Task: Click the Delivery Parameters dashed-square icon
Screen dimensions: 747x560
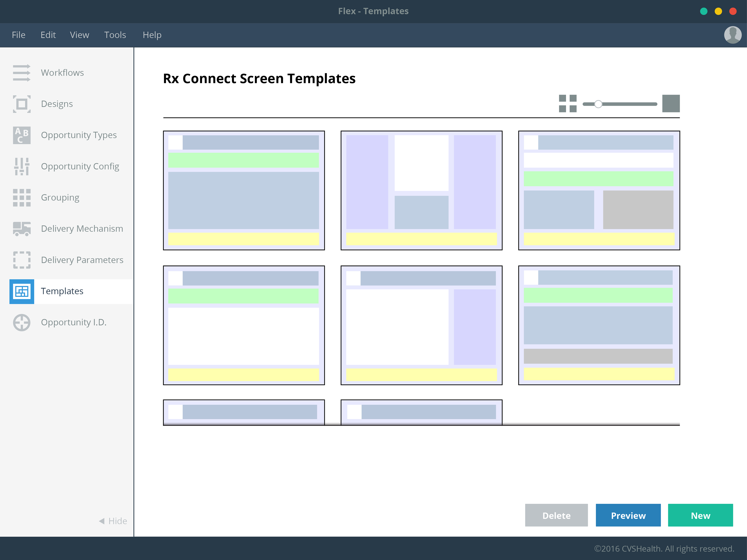Action: pyautogui.click(x=22, y=260)
